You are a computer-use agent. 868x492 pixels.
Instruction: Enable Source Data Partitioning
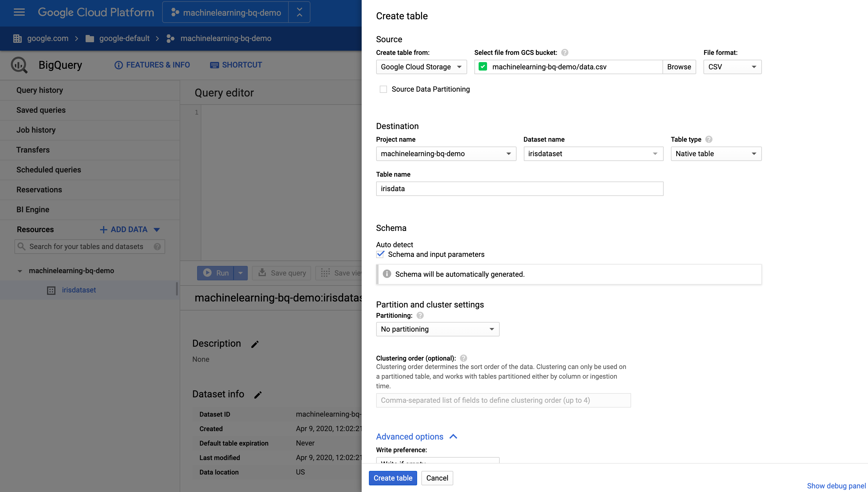383,89
